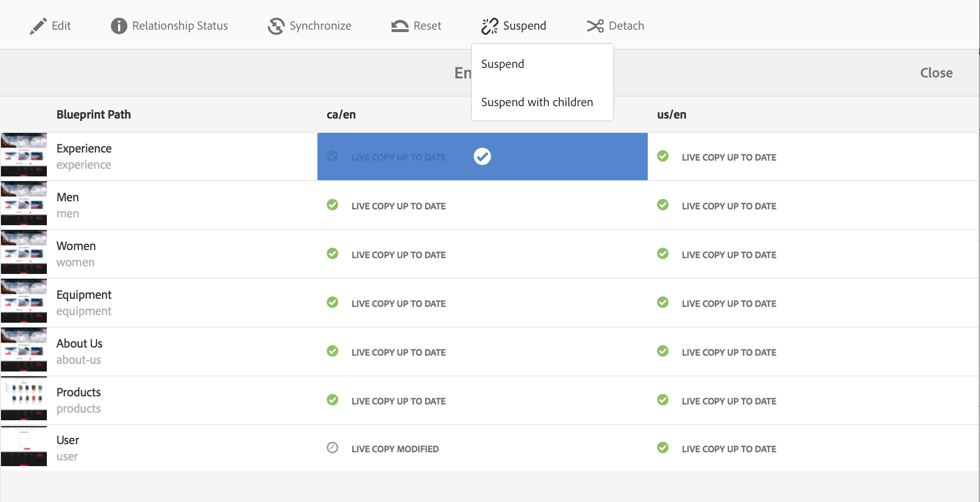Select the About Us us/en status cell

coord(812,352)
